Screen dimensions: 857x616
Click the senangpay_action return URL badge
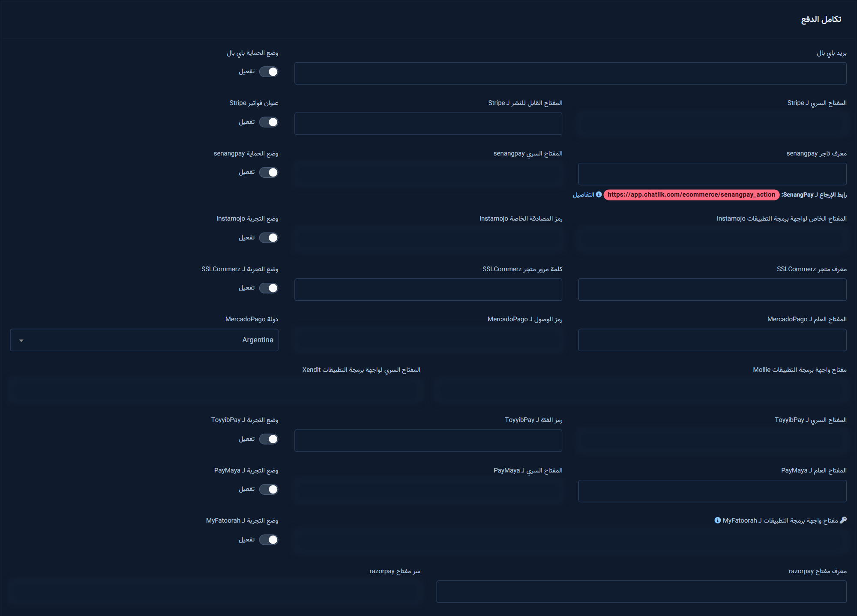(691, 194)
